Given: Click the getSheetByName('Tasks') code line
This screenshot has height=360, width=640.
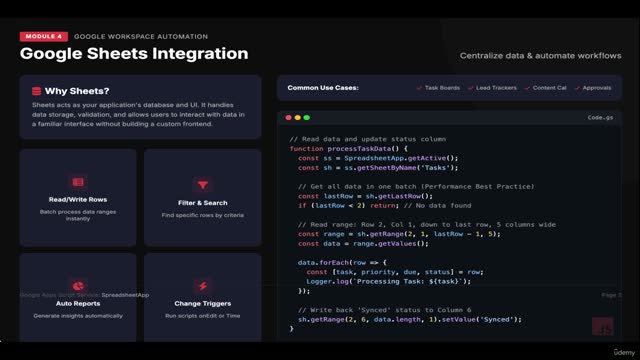Looking at the screenshot, I should (x=378, y=168).
